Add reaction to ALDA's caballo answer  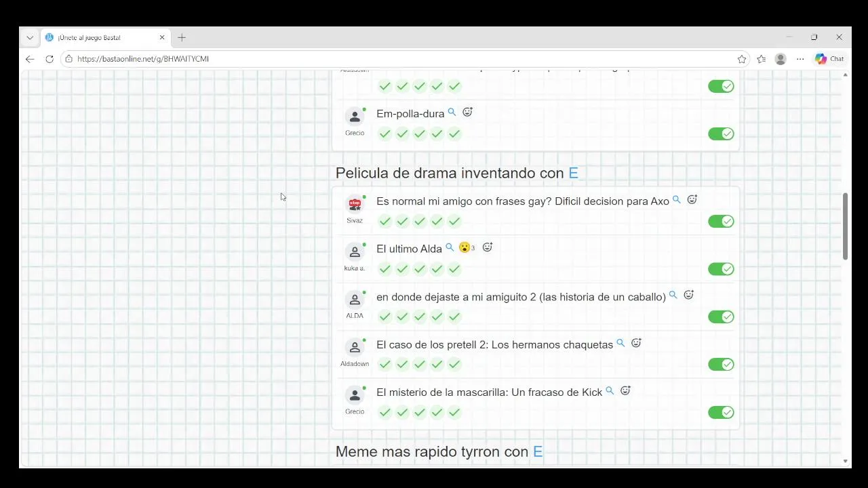[688, 296]
